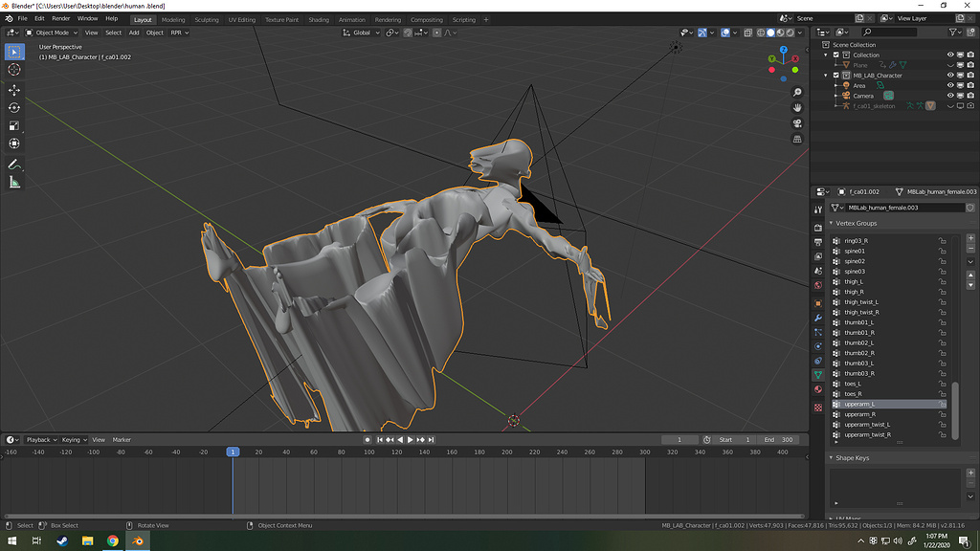Open the Playback dropdown in timeline
The image size is (980, 551).
[x=40, y=440]
